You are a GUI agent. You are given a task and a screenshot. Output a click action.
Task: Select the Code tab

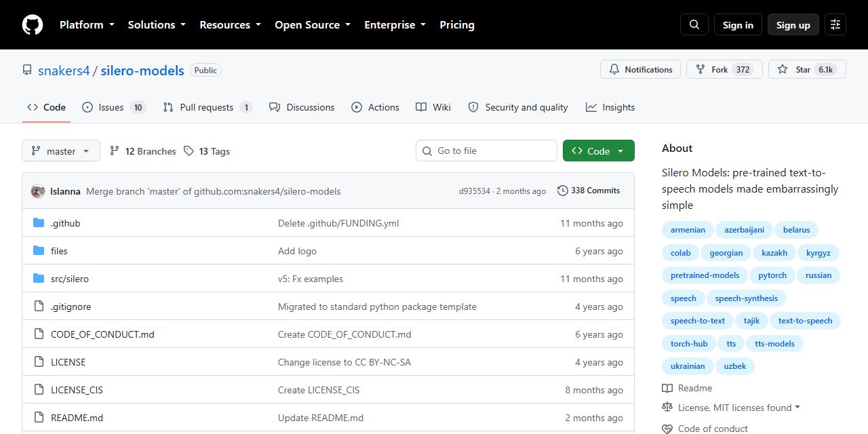tap(46, 107)
